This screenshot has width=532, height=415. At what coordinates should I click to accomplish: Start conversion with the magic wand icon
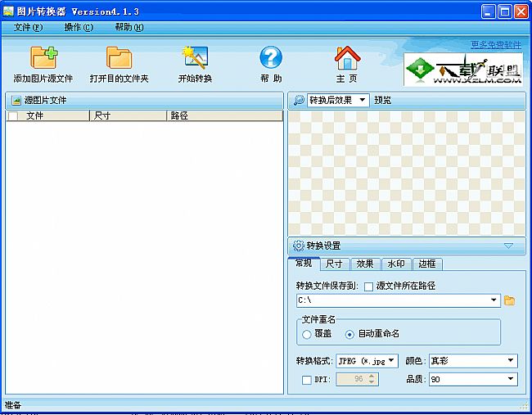pos(195,57)
